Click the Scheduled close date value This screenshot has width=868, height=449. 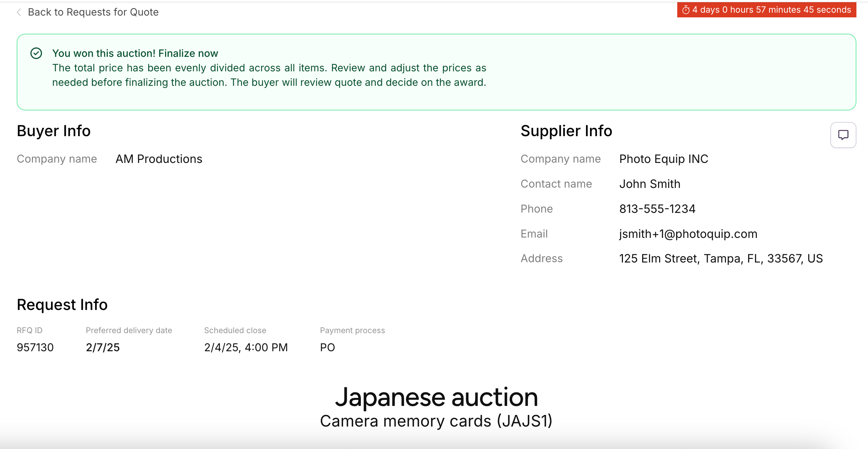coord(246,347)
